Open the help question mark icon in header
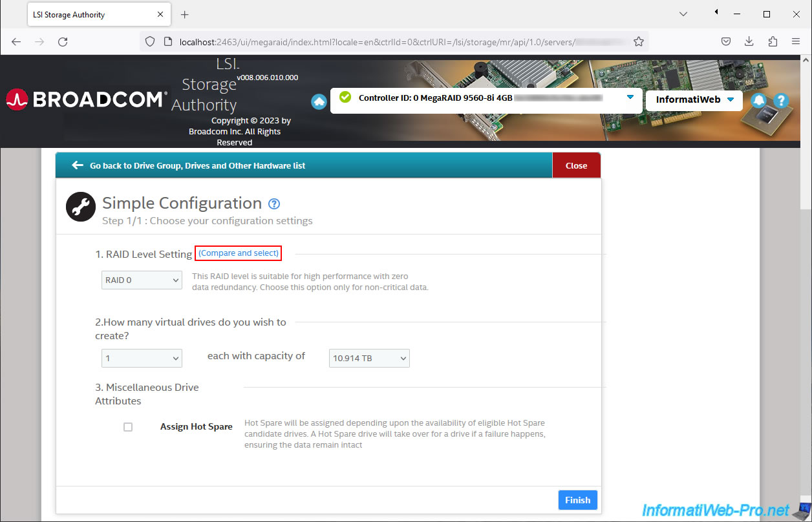Image resolution: width=812 pixels, height=522 pixels. [781, 101]
